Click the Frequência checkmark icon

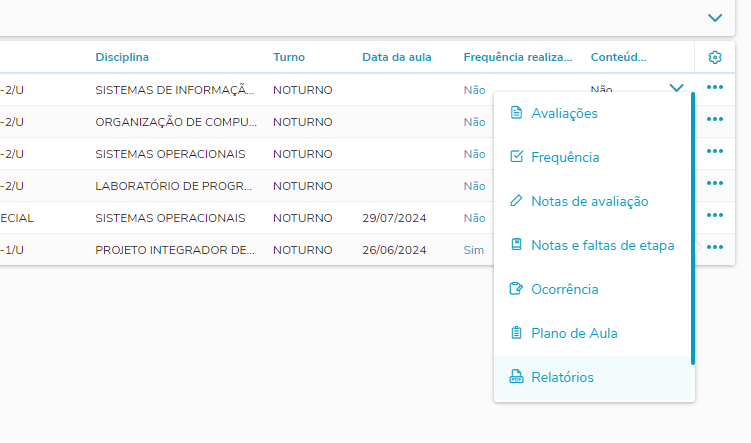(x=516, y=157)
